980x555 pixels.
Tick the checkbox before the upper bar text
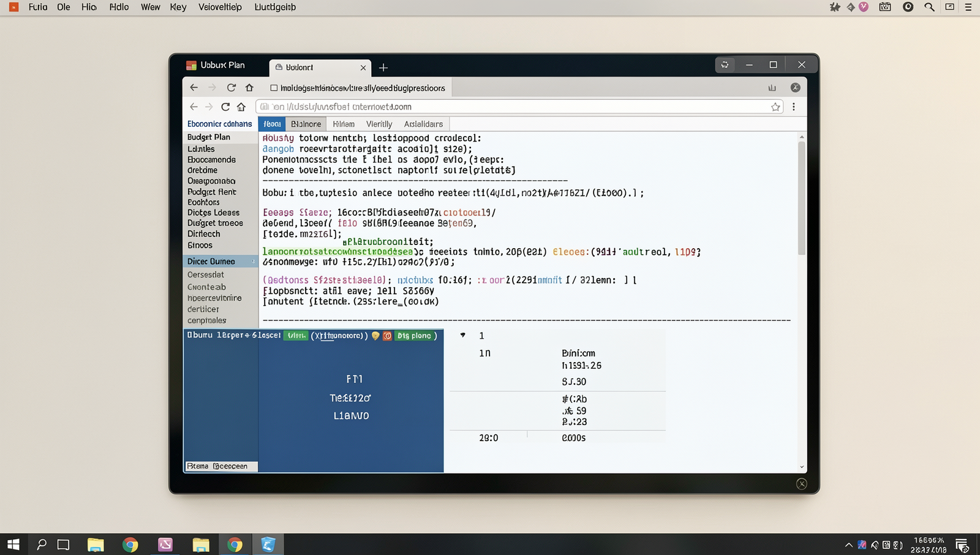274,88
